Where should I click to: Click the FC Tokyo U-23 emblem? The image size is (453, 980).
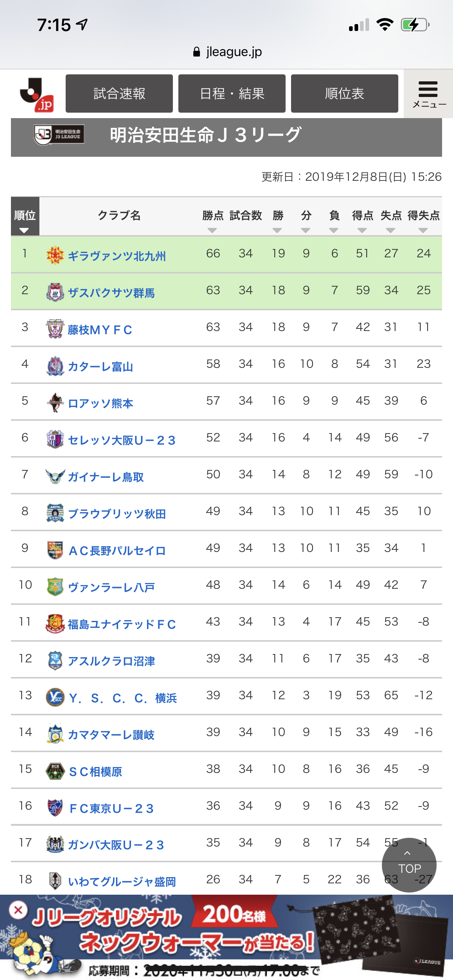(55, 807)
